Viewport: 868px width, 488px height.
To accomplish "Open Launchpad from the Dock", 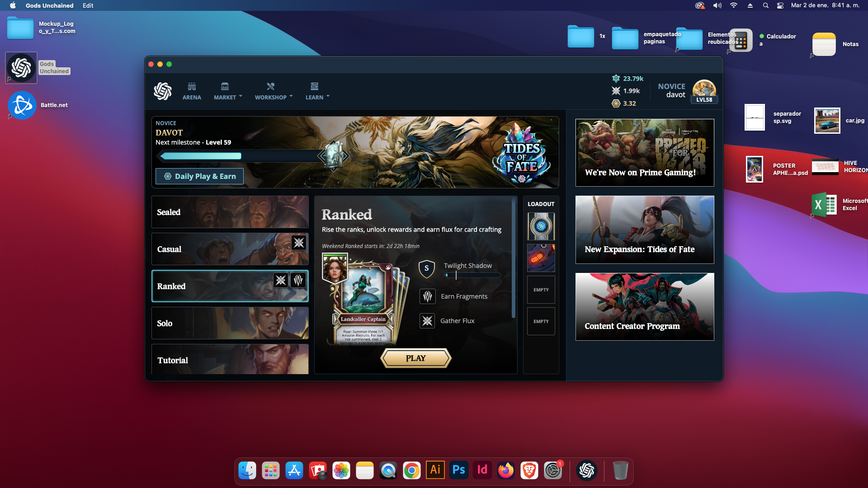I will pyautogui.click(x=271, y=470).
